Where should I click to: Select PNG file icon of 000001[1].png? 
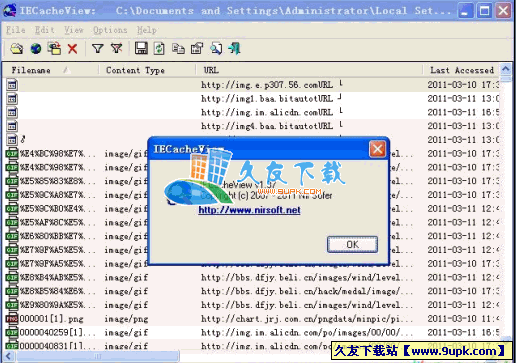click(x=12, y=319)
